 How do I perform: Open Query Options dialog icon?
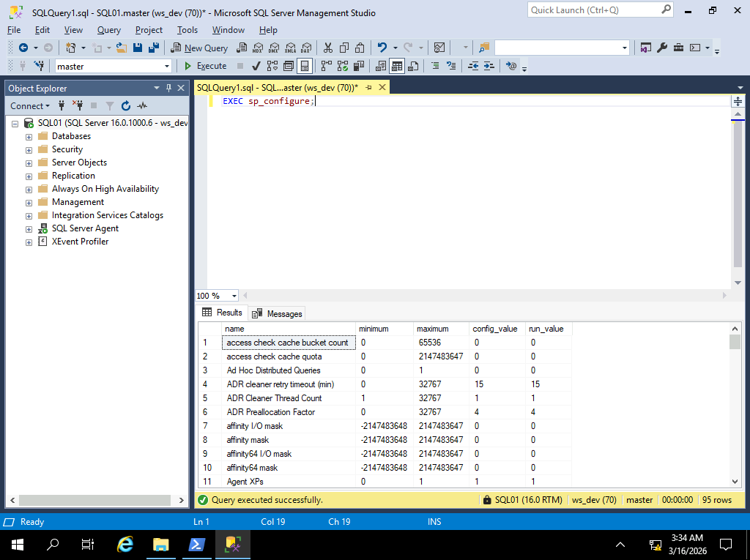289,66
